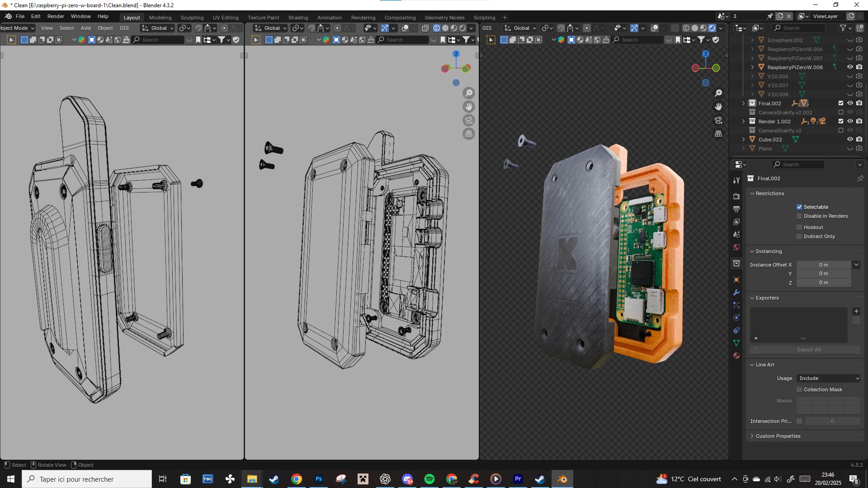Open the Physics properties tab
The image size is (868, 488).
pyautogui.click(x=736, y=318)
